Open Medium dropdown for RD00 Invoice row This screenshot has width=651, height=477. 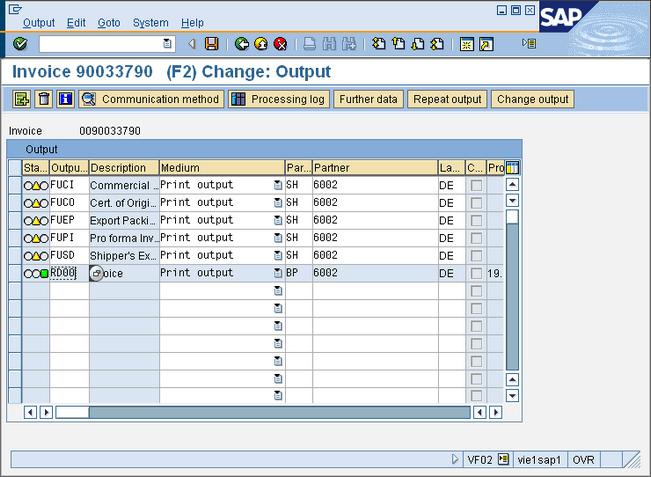[x=278, y=273]
